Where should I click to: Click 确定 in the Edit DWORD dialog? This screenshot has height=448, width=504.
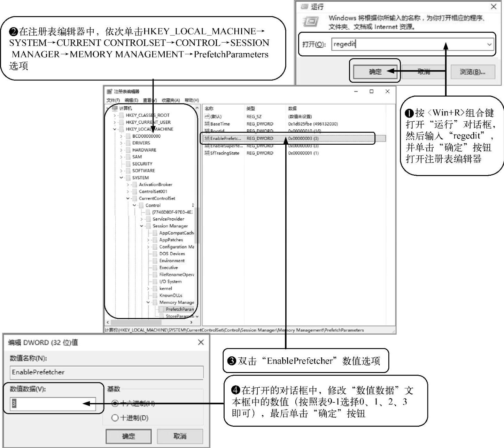pos(129,436)
